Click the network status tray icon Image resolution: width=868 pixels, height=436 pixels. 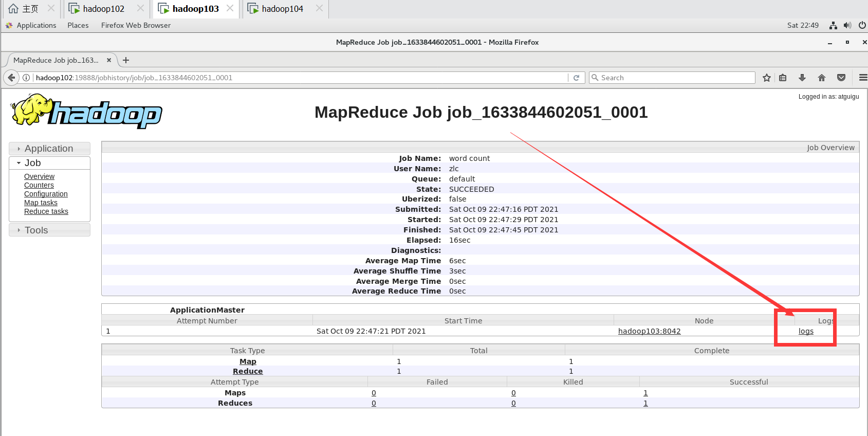click(x=833, y=25)
